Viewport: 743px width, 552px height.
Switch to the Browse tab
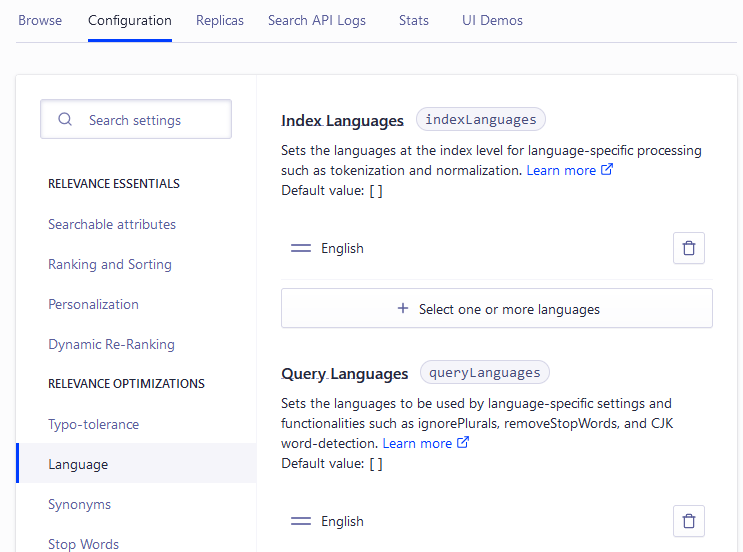tap(40, 20)
